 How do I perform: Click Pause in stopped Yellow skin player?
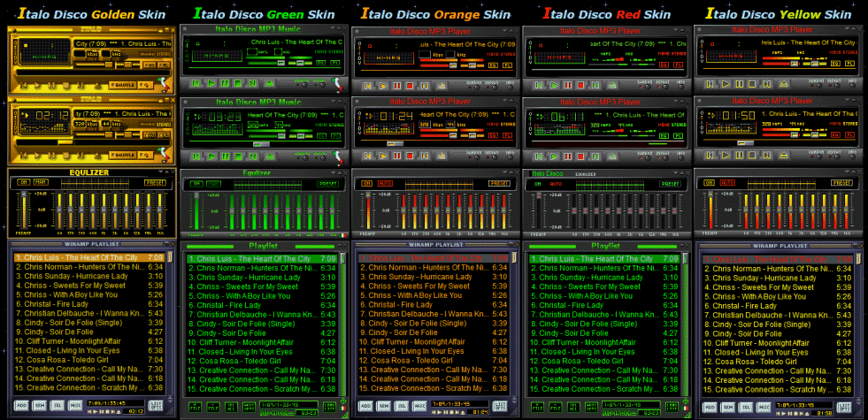(740, 84)
